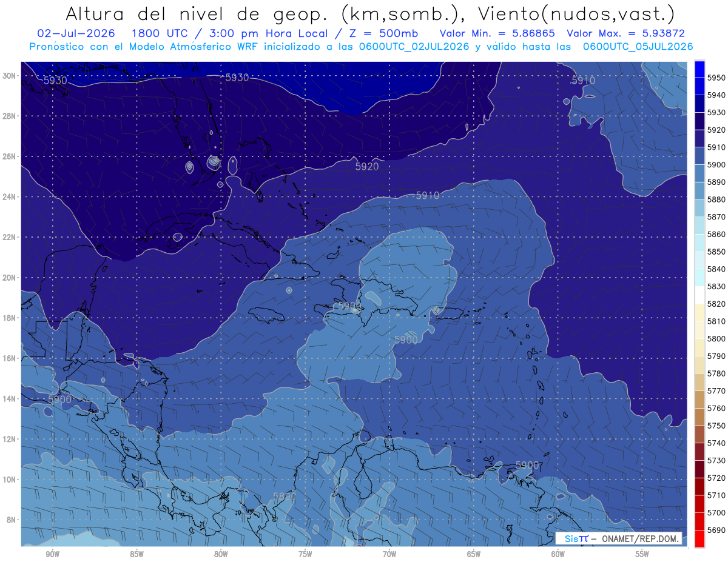Click the 90W longitude axis label
Image resolution: width=728 pixels, height=562 pixels.
52,554
